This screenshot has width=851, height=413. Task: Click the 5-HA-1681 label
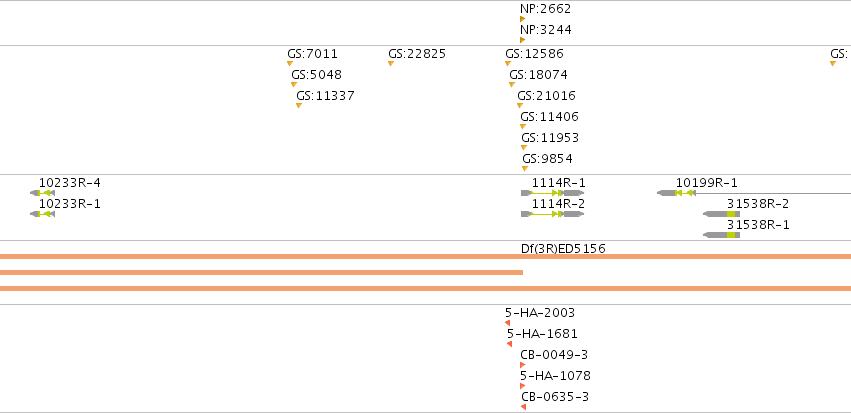(x=542, y=334)
